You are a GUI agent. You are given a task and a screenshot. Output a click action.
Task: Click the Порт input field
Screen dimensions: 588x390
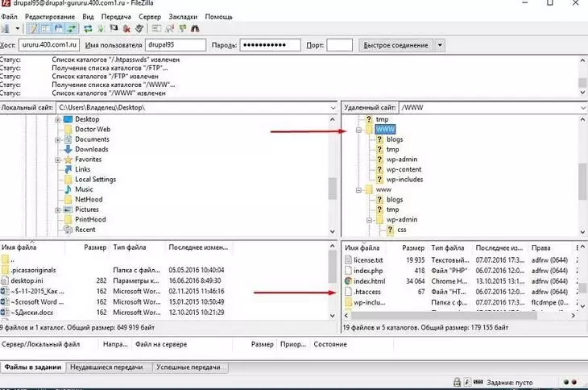[x=340, y=46]
